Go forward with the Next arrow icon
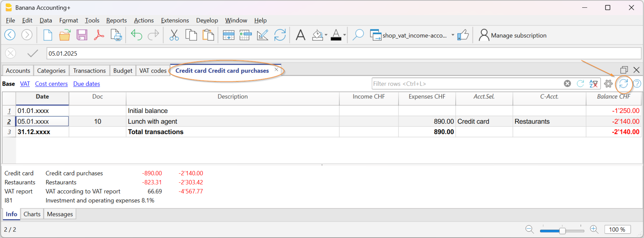The height and width of the screenshot is (238, 644). point(27,35)
